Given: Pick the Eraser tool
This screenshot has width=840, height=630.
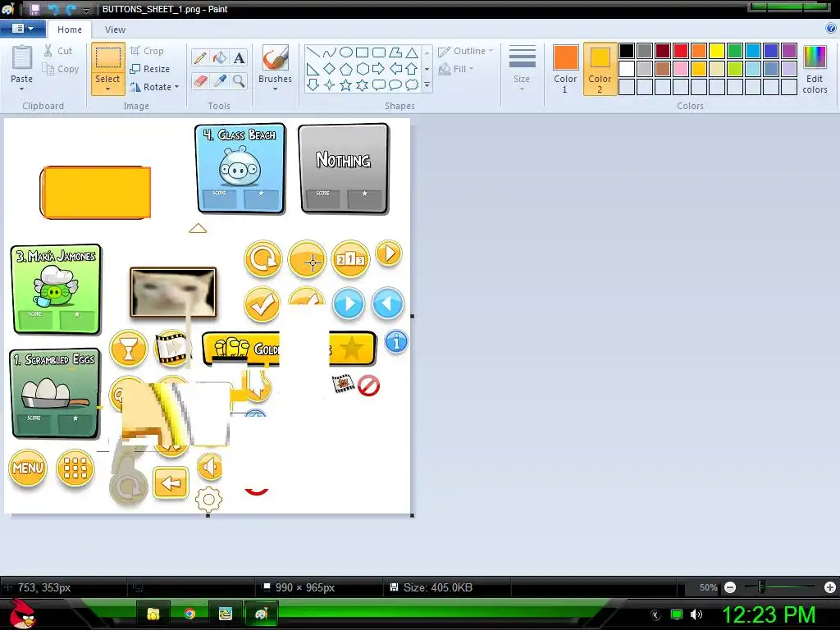Looking at the screenshot, I should point(200,81).
